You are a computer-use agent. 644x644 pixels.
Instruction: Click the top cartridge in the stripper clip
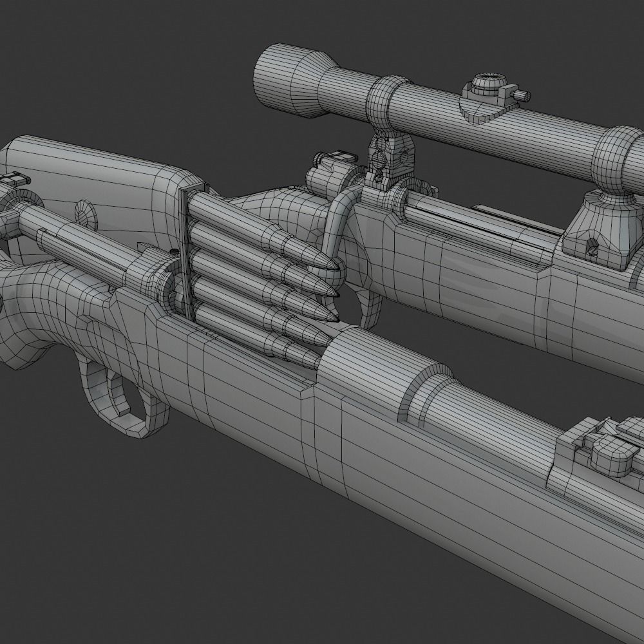click(x=263, y=231)
